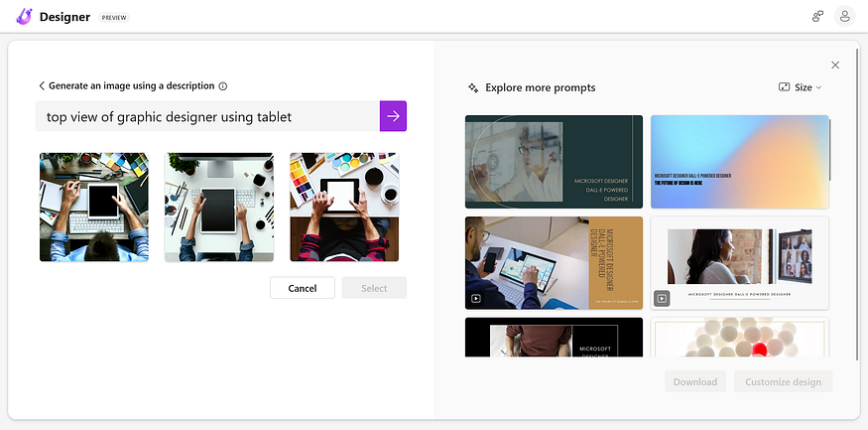Go back using the left chevron beside Generate

[x=42, y=85]
